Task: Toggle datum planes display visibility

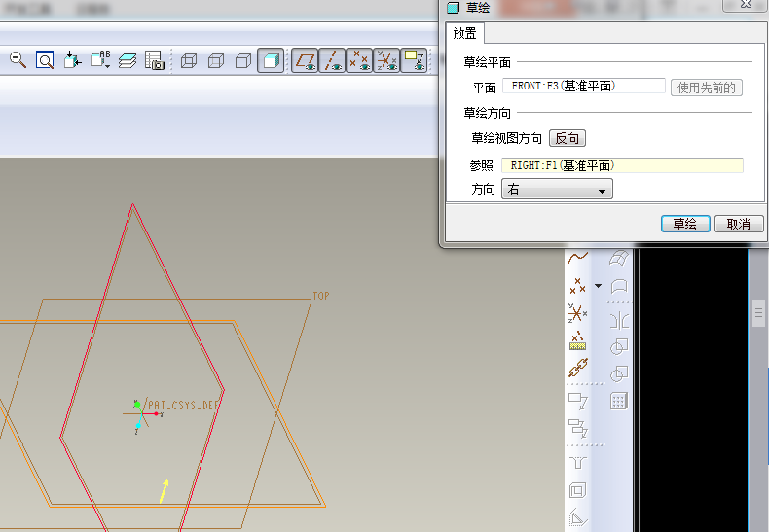Action: click(306, 60)
